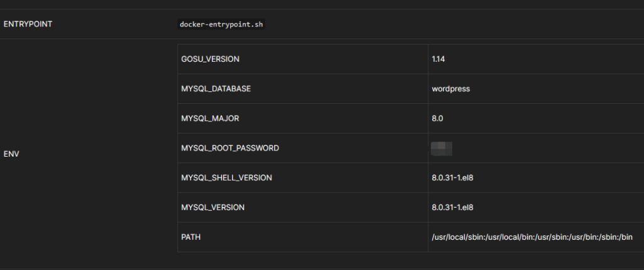Select the MYSQL_SHELL_VERSION variable name
Viewport: 644px width, 270px height.
click(x=226, y=177)
